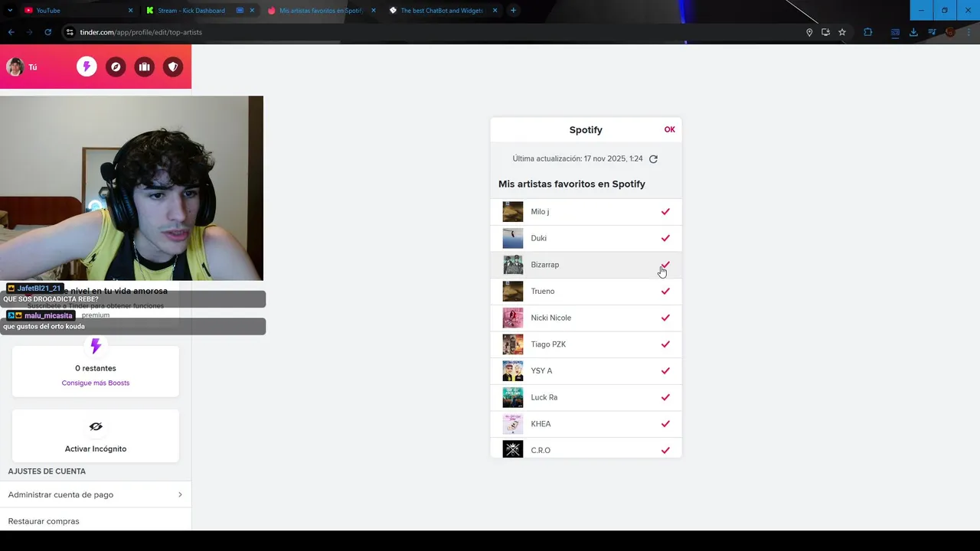This screenshot has width=980, height=551.
Task: Uncheck Luck Ra artist checkmark
Action: (x=665, y=397)
